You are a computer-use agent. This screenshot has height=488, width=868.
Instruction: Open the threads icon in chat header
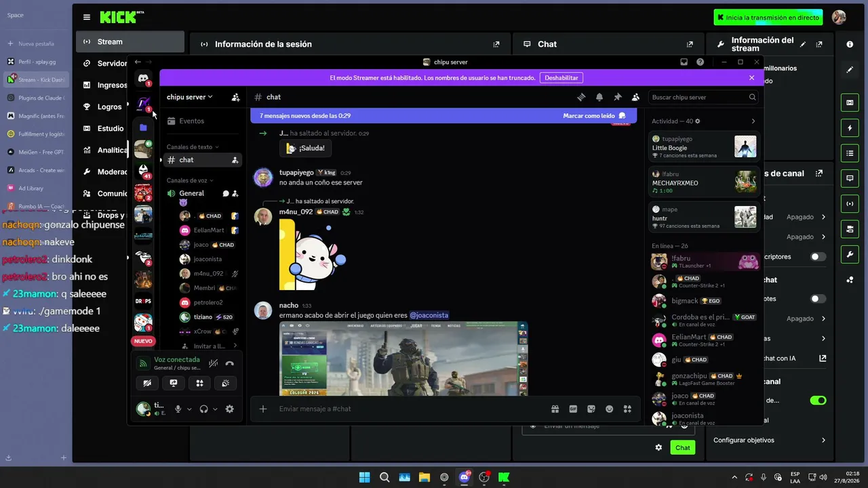click(x=581, y=97)
